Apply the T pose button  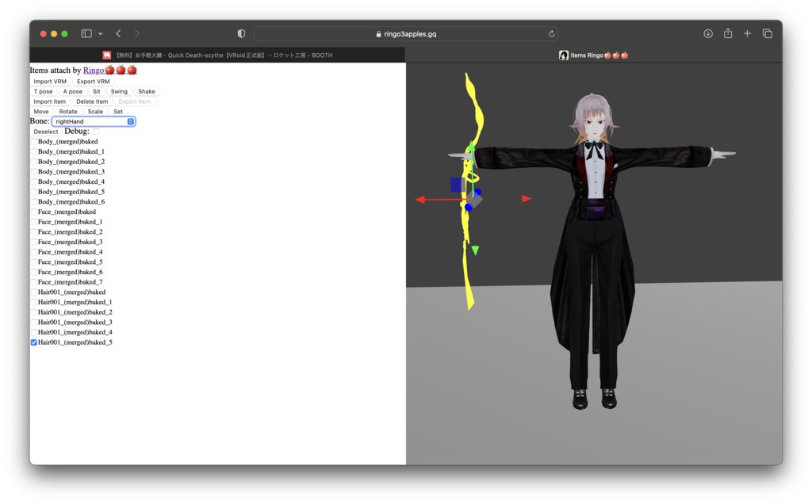click(x=43, y=91)
